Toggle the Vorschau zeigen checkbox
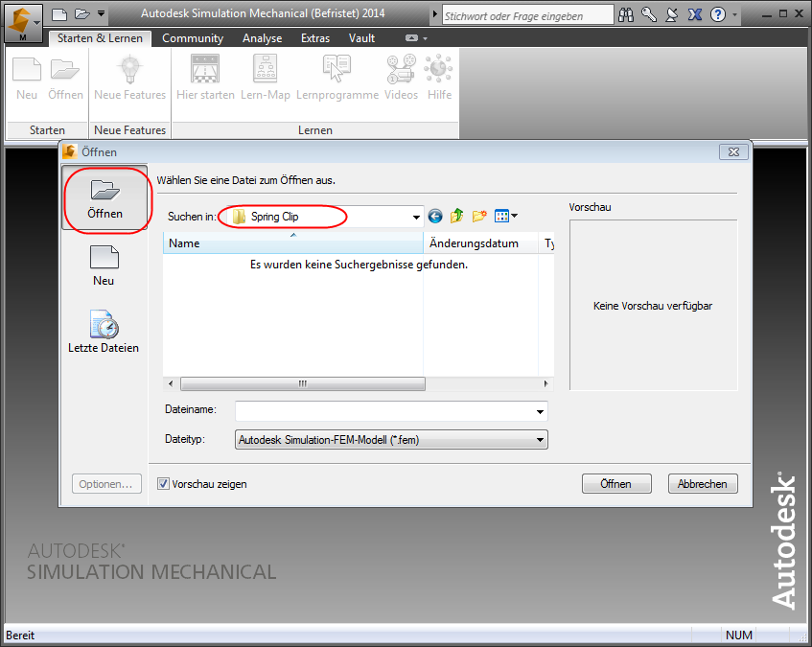The height and width of the screenshot is (647, 812). [163, 484]
